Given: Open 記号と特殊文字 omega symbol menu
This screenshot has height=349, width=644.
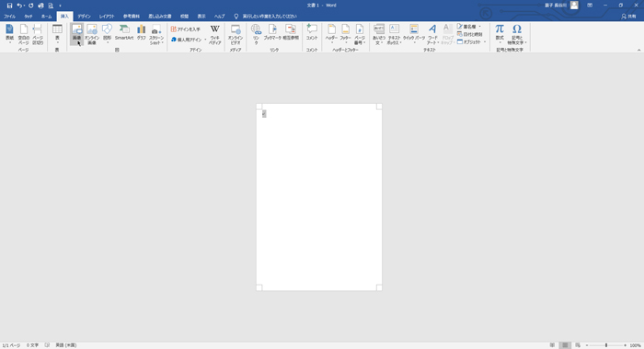Looking at the screenshot, I should click(517, 34).
